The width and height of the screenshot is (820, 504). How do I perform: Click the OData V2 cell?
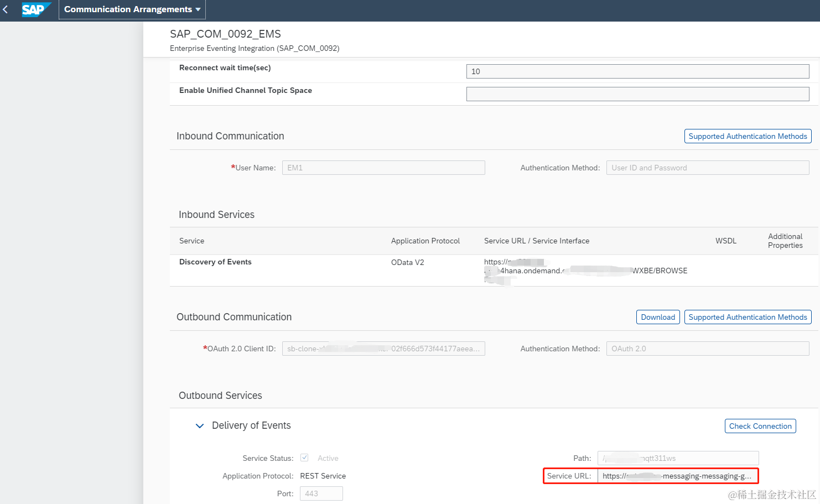(x=408, y=262)
